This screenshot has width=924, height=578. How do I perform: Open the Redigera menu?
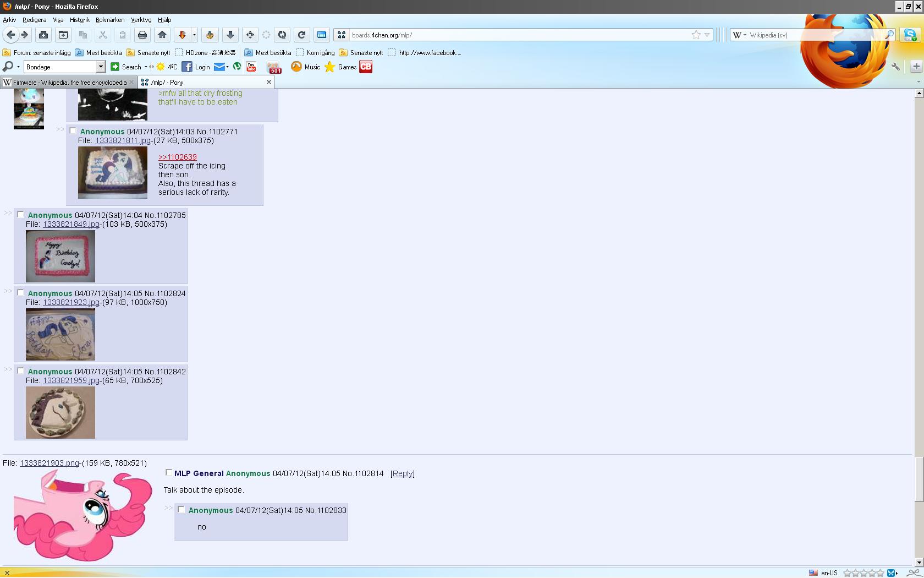tap(34, 20)
